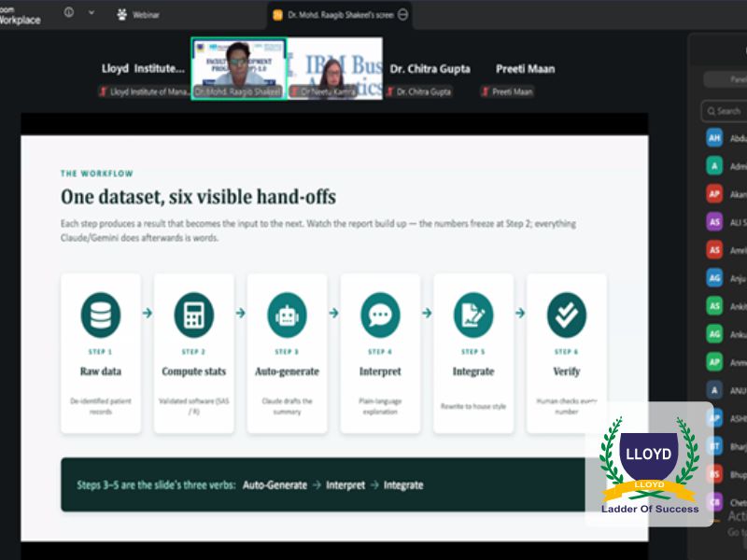Click the muted mic icon for Dr. Chitra Gupta
The image size is (747, 560).
(389, 91)
